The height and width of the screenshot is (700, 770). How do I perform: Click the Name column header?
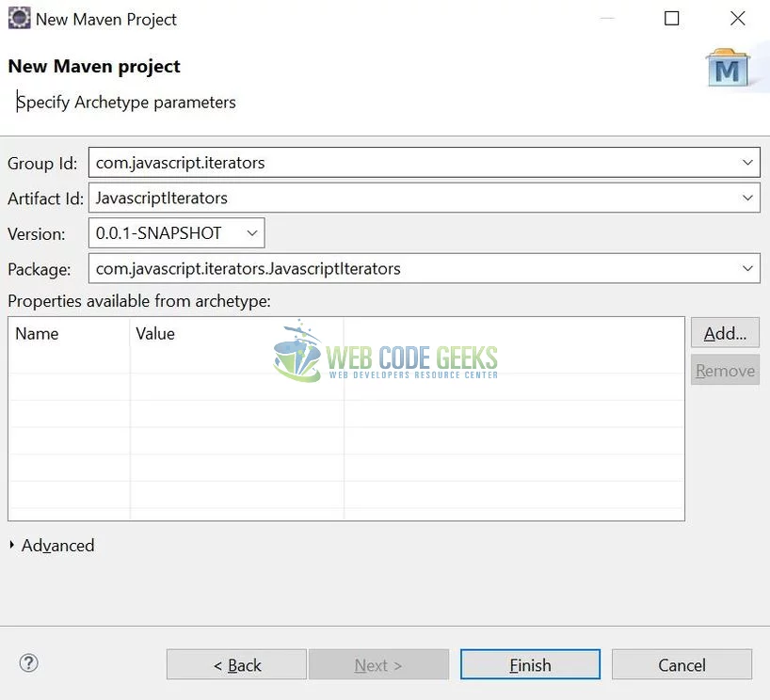tap(69, 334)
